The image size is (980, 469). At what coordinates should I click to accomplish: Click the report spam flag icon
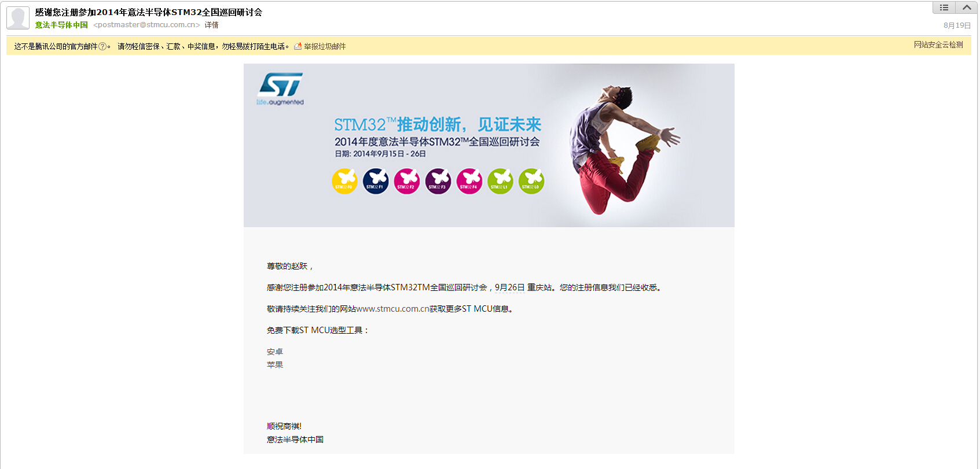[298, 46]
